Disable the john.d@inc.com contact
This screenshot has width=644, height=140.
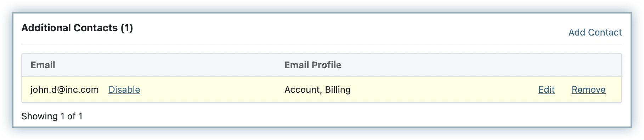tap(124, 90)
